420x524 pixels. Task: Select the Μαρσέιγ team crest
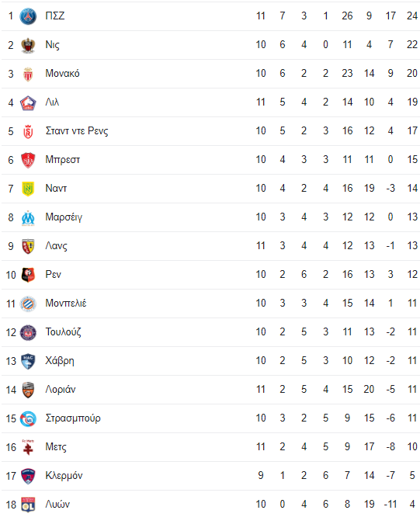tap(28, 217)
